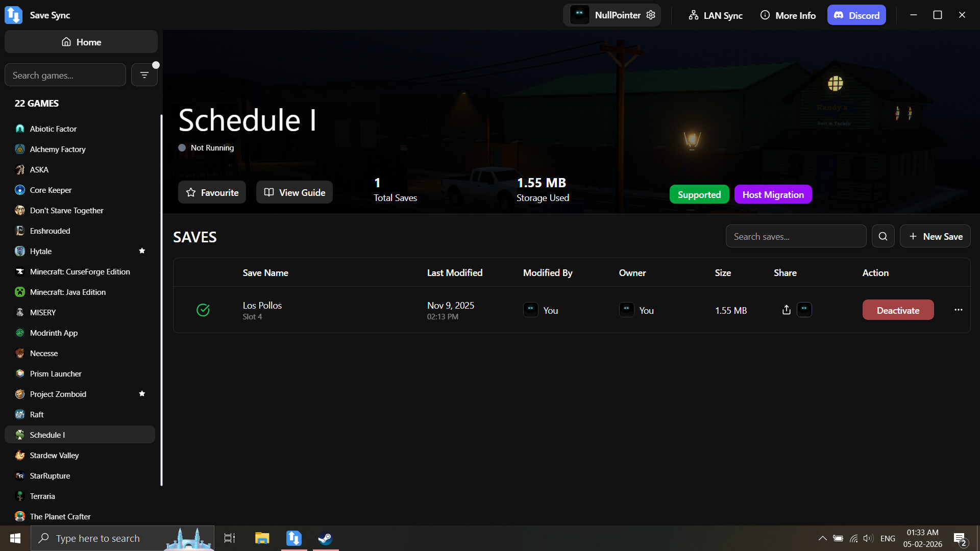Create a New Save

pos(935,236)
